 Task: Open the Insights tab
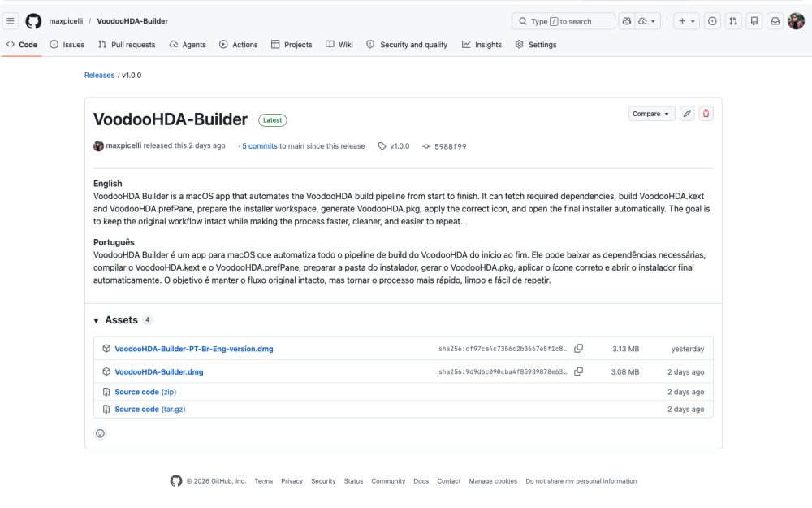pyautogui.click(x=482, y=45)
